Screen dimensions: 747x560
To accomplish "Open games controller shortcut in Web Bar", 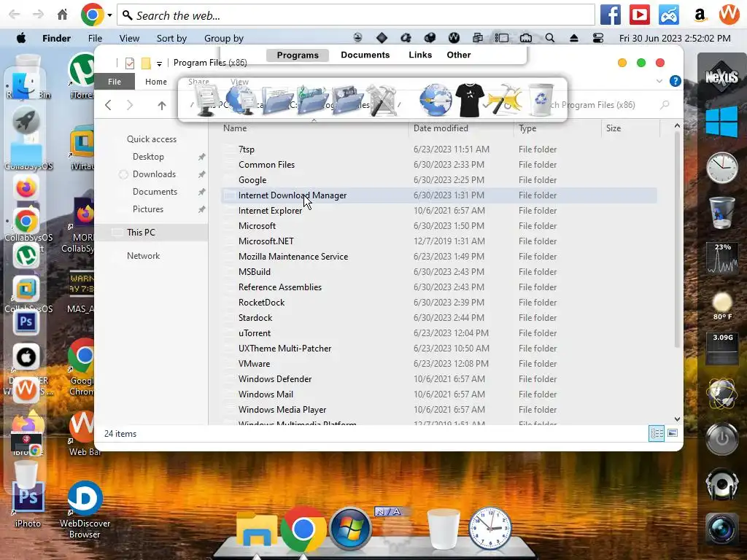I will coord(669,15).
